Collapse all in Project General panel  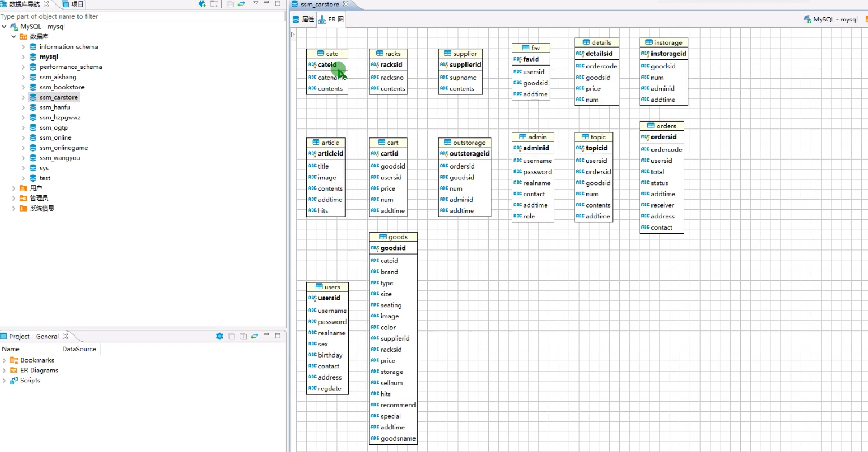click(x=232, y=336)
